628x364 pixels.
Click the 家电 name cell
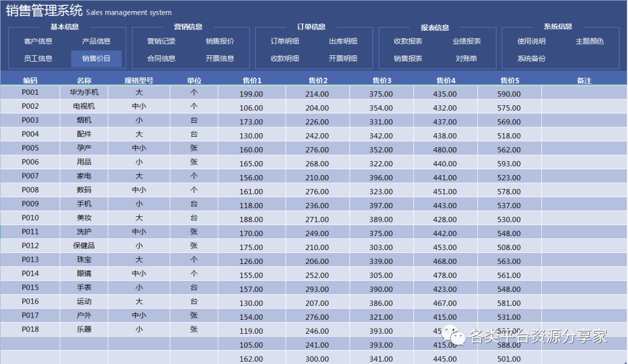tap(84, 176)
